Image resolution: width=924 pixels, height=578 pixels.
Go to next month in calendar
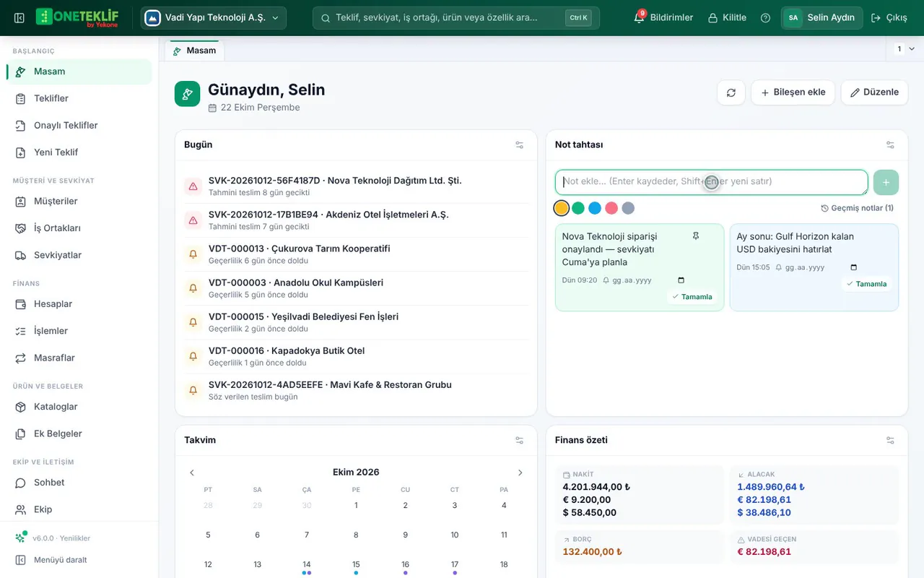coord(520,473)
